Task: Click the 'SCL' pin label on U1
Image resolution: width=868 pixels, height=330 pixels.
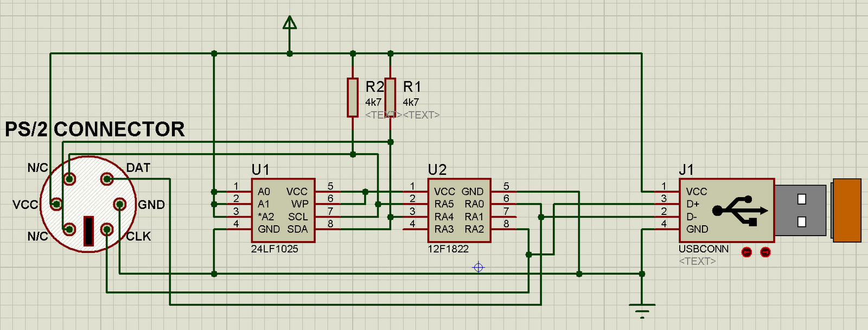Action: coord(298,217)
